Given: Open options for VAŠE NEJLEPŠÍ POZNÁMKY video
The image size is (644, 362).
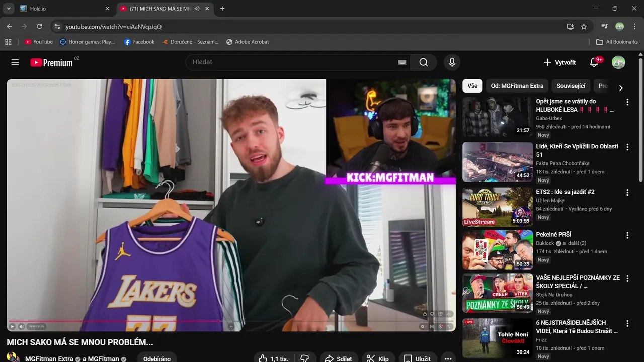Looking at the screenshot, I should (x=627, y=278).
